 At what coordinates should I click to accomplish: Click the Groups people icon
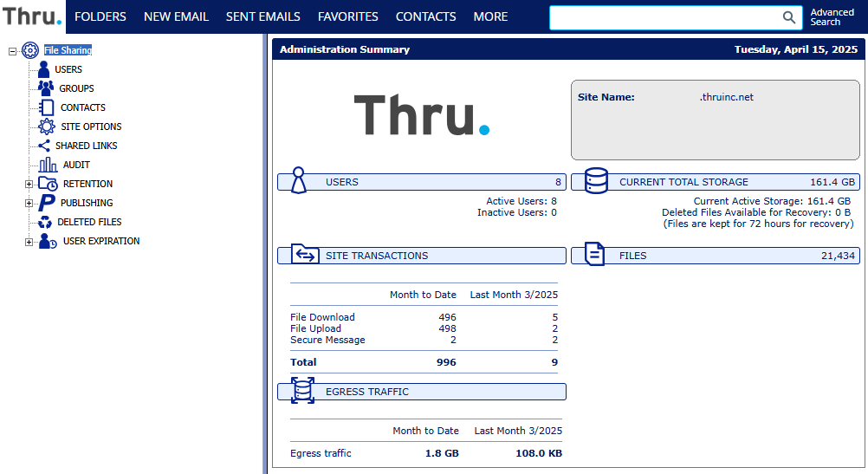pyautogui.click(x=46, y=88)
